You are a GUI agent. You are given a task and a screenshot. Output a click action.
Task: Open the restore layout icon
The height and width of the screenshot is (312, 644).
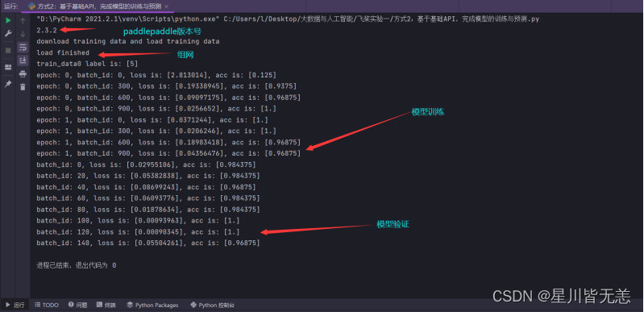tap(8, 68)
